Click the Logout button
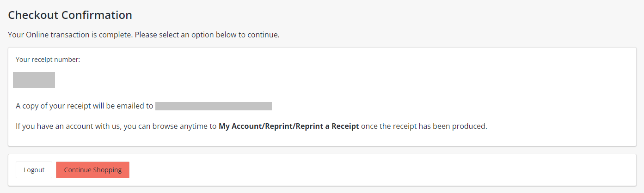644x193 pixels. pos(34,170)
